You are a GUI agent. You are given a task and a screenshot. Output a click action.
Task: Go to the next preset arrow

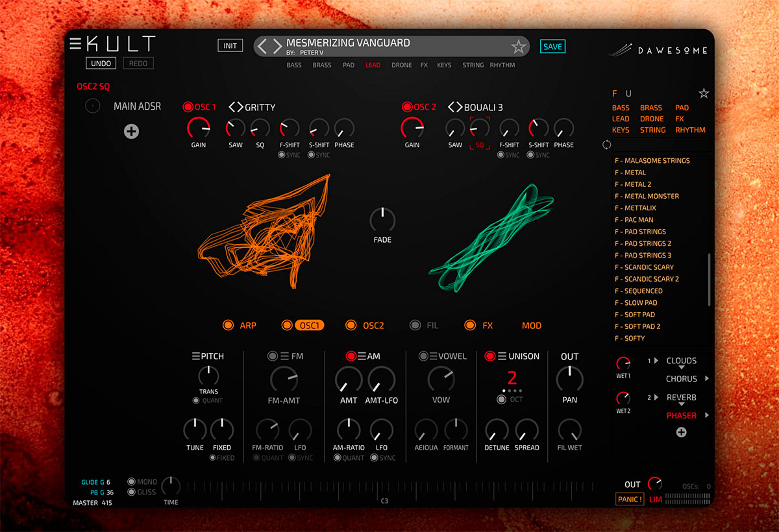point(277,46)
